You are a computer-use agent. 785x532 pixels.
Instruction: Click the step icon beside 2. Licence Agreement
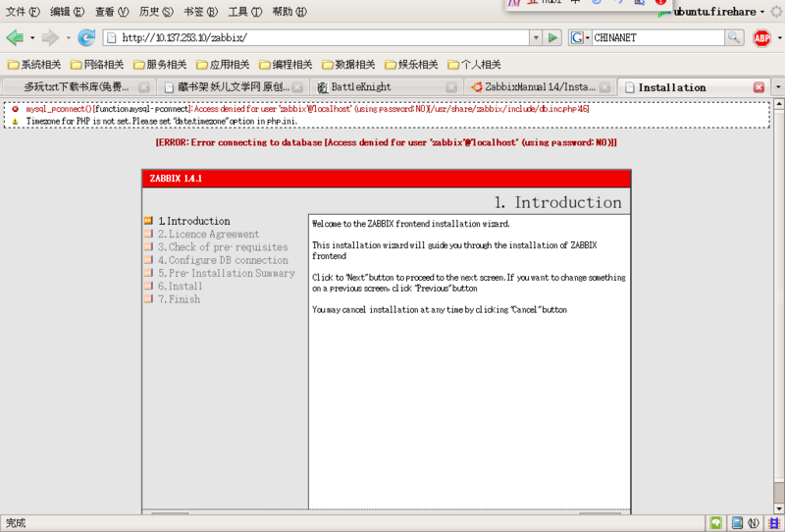pyautogui.click(x=149, y=234)
